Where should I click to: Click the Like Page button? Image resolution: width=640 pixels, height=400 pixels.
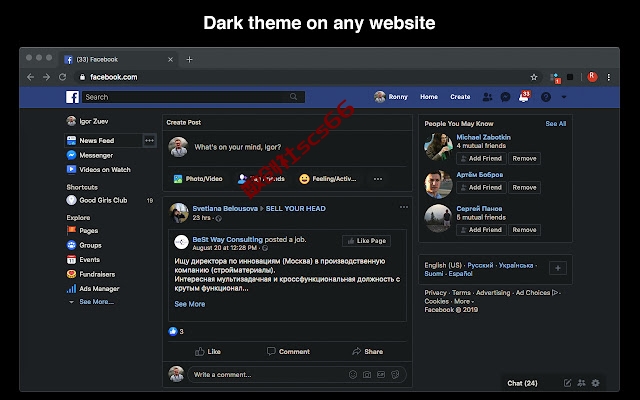pos(367,241)
